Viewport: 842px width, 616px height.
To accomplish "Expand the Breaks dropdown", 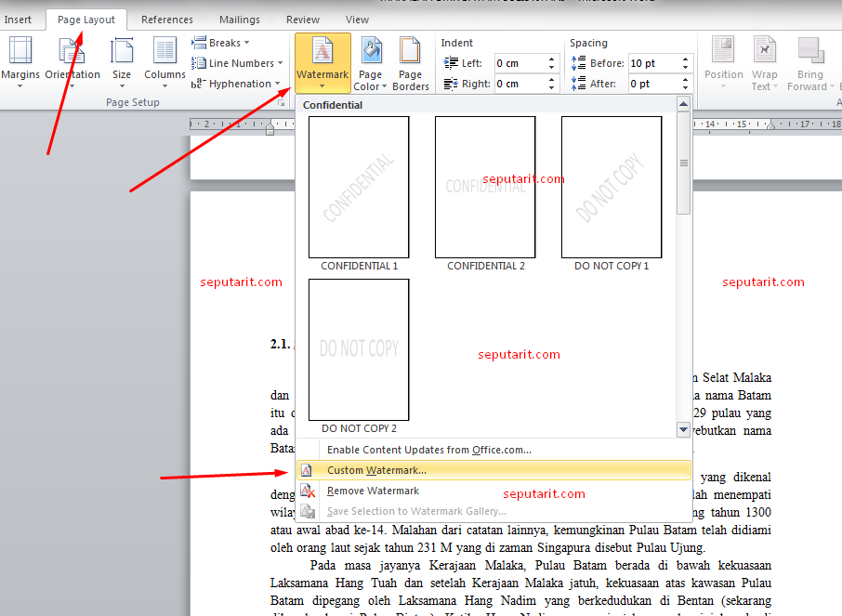I will pyautogui.click(x=222, y=43).
